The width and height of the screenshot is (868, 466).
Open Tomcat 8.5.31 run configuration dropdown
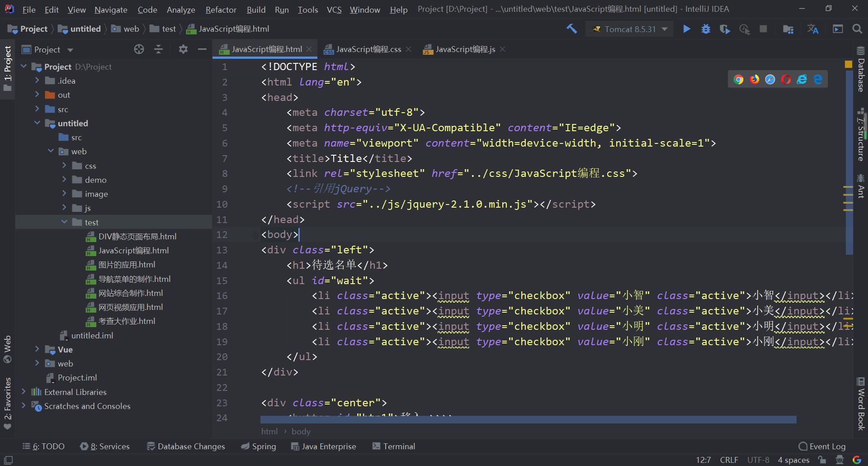pos(630,29)
